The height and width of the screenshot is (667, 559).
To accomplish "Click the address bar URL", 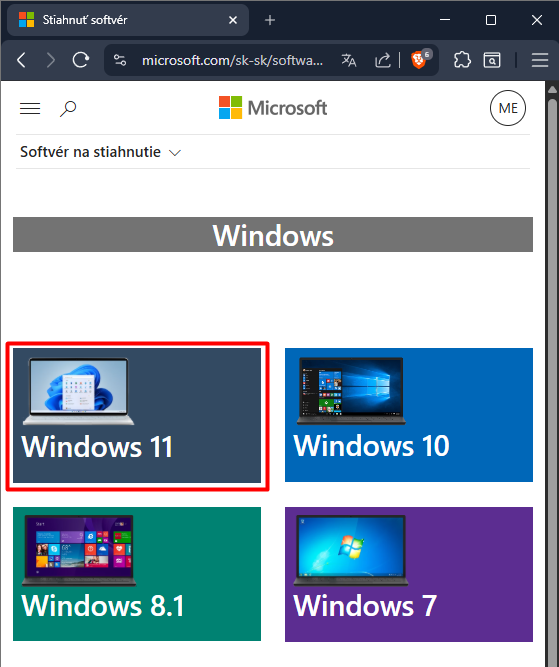I will click(x=232, y=60).
